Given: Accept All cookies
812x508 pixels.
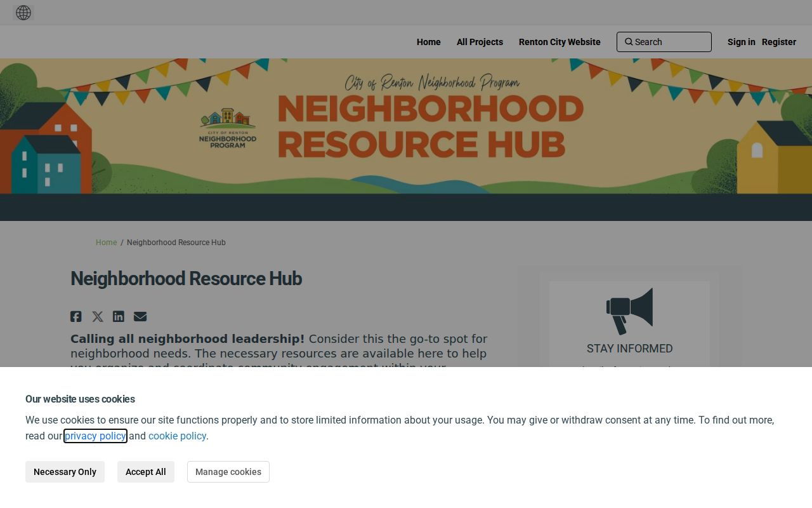Looking at the screenshot, I should coord(146,472).
